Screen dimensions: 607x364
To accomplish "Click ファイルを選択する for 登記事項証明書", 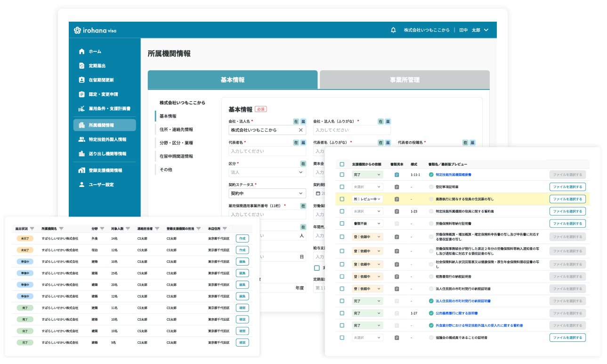I will tap(567, 187).
